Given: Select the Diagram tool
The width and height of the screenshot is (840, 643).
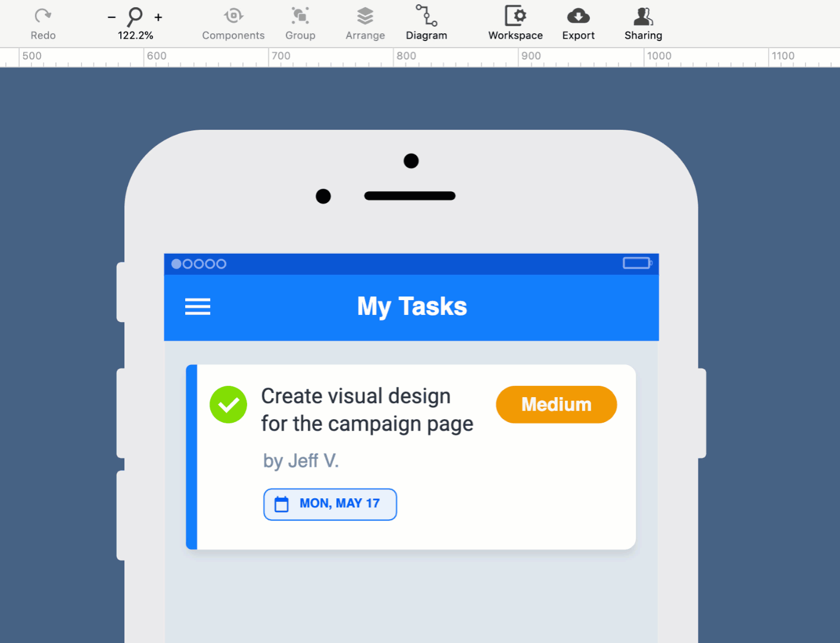Looking at the screenshot, I should (426, 16).
